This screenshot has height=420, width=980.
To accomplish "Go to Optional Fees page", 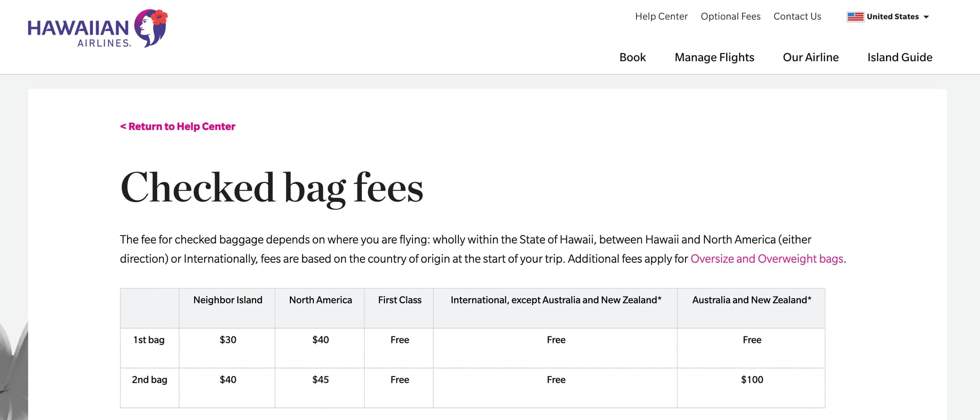I will pos(730,16).
